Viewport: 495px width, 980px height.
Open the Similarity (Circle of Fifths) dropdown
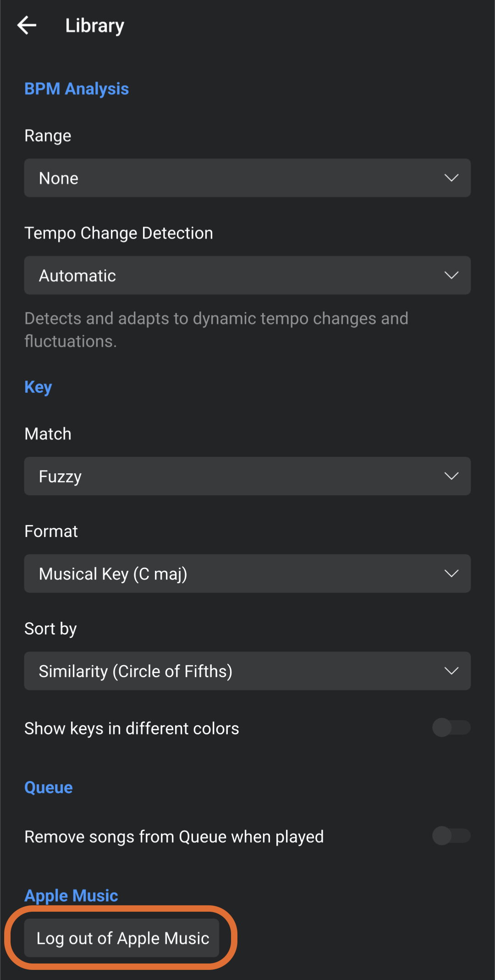point(247,671)
